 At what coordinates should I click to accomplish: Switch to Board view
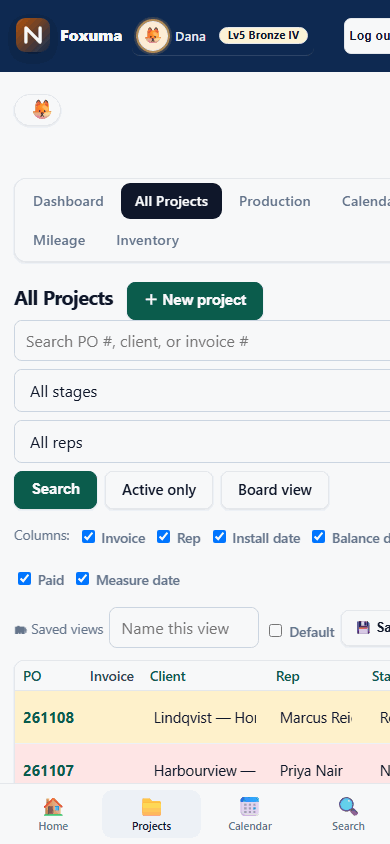(275, 490)
